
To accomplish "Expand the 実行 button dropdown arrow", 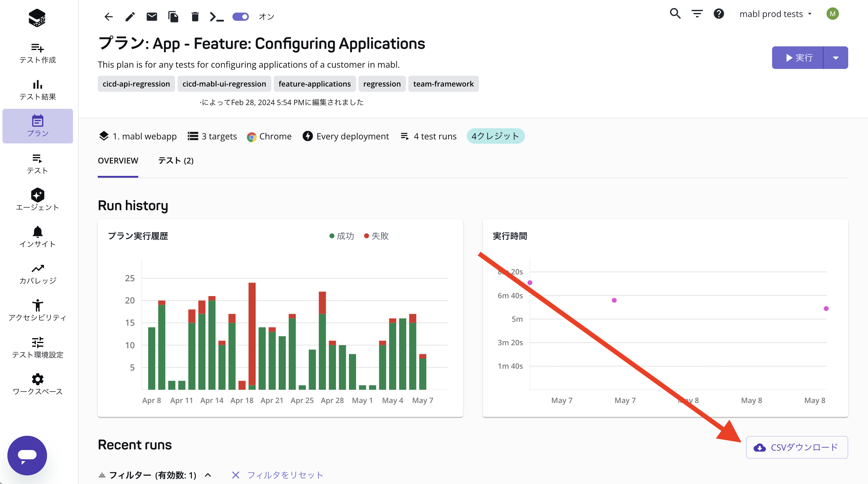I will (836, 58).
